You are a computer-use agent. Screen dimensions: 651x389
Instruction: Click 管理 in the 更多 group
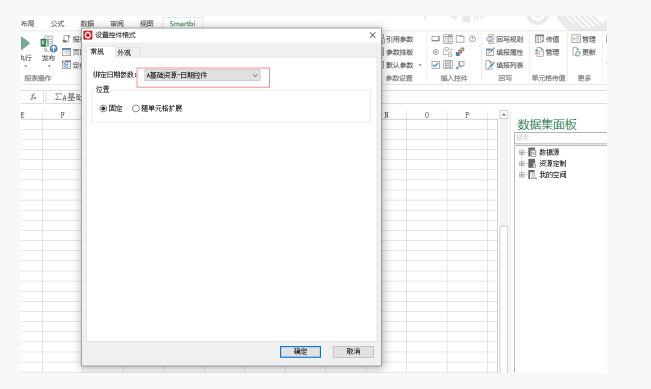coord(584,39)
